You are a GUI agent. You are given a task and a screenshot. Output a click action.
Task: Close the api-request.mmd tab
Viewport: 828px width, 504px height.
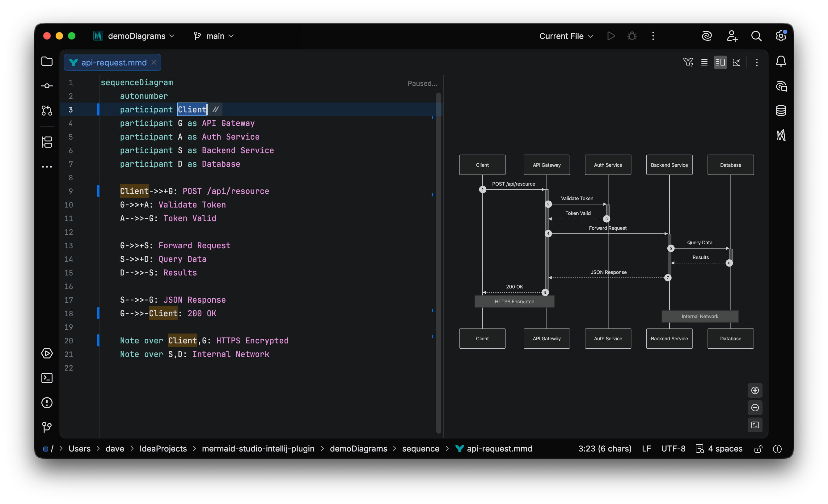point(154,62)
